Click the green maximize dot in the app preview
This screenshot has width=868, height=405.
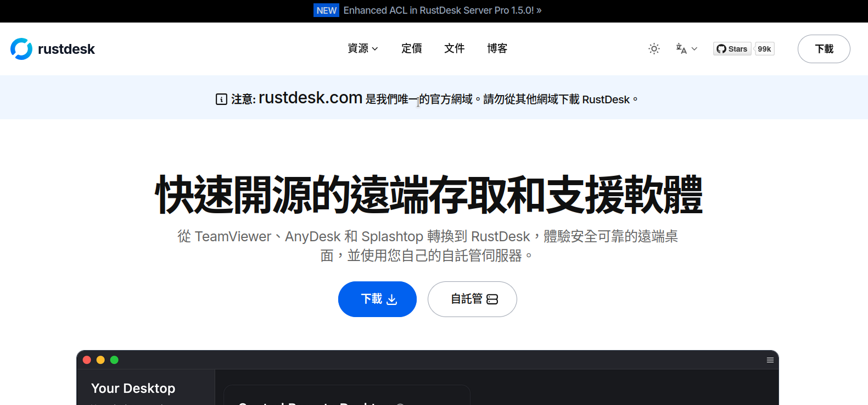[x=114, y=360]
